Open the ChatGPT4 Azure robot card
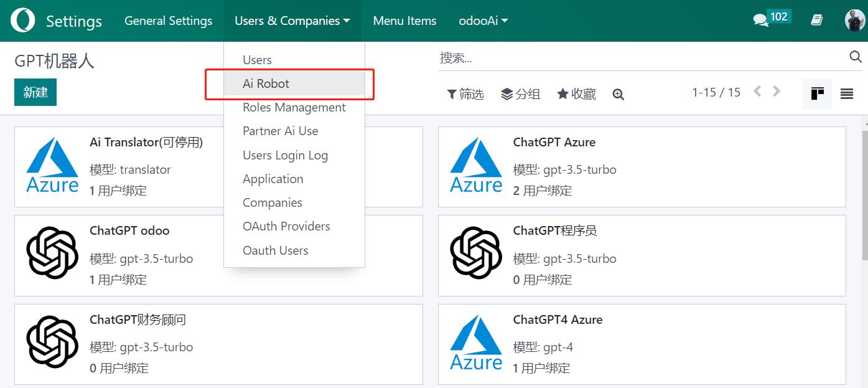The width and height of the screenshot is (868, 388). [642, 344]
